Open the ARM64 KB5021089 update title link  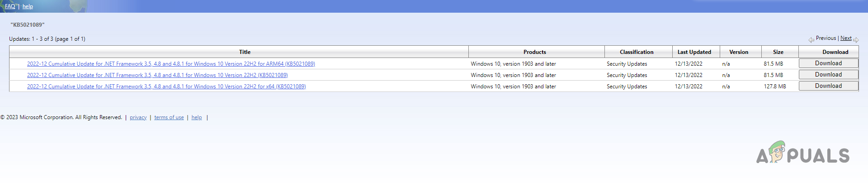(171, 64)
